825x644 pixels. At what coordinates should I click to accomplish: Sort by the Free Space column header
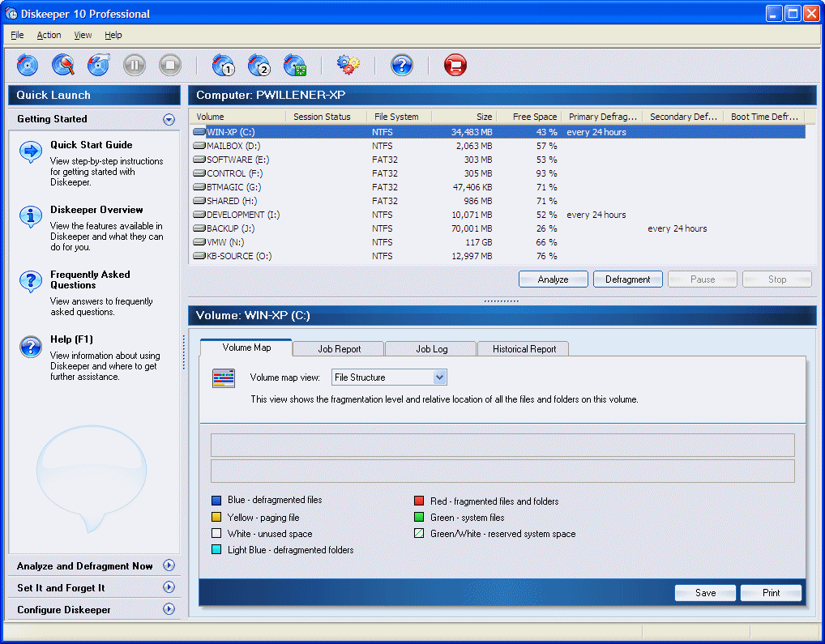click(528, 117)
